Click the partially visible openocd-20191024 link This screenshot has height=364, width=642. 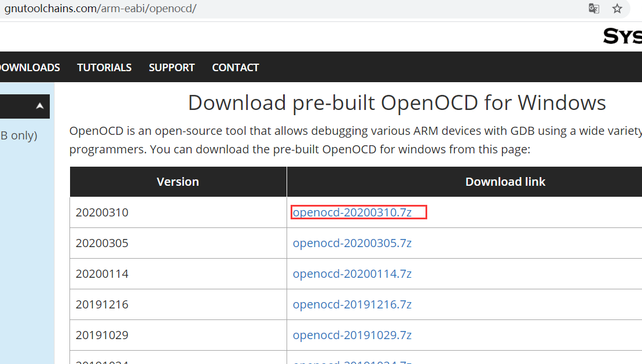352,360
